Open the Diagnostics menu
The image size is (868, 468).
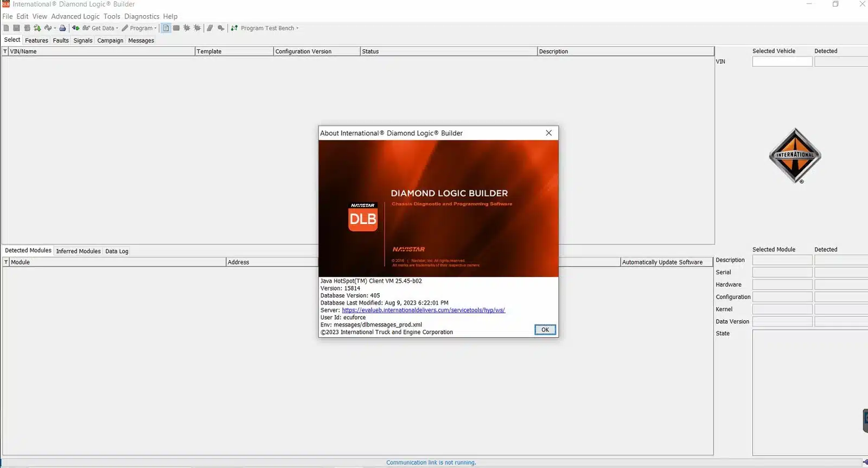coord(142,16)
